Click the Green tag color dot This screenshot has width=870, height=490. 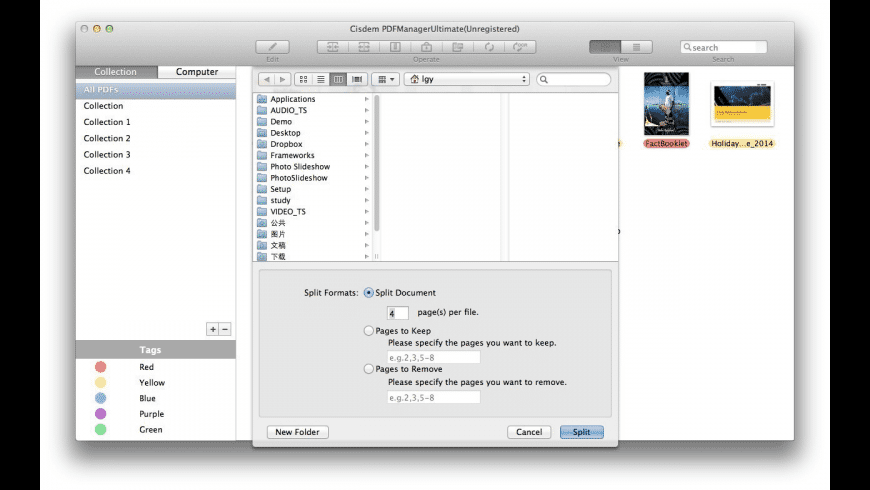point(100,429)
